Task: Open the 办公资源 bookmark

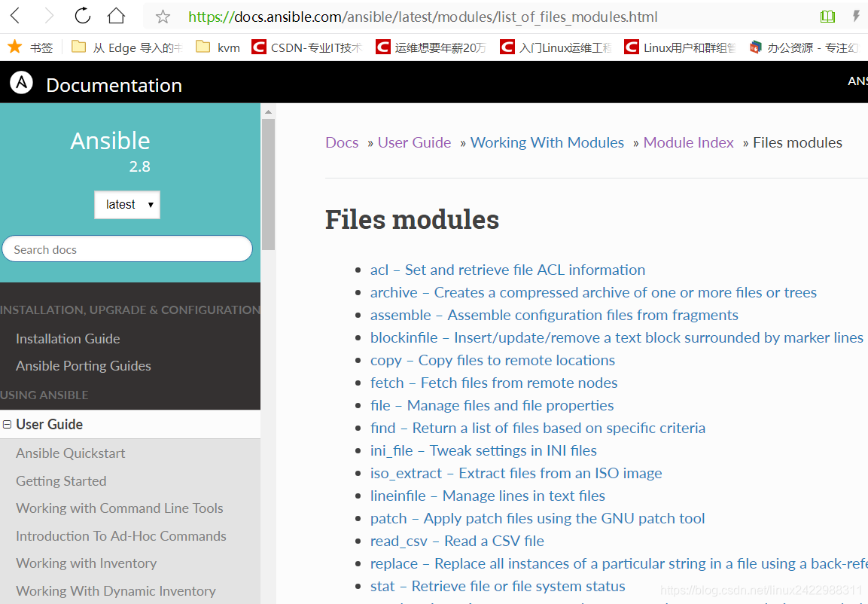Action: pos(804,47)
